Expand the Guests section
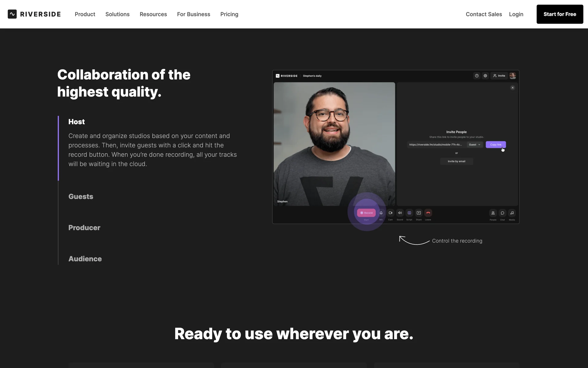Viewport: 588px width, 368px height. (x=81, y=197)
